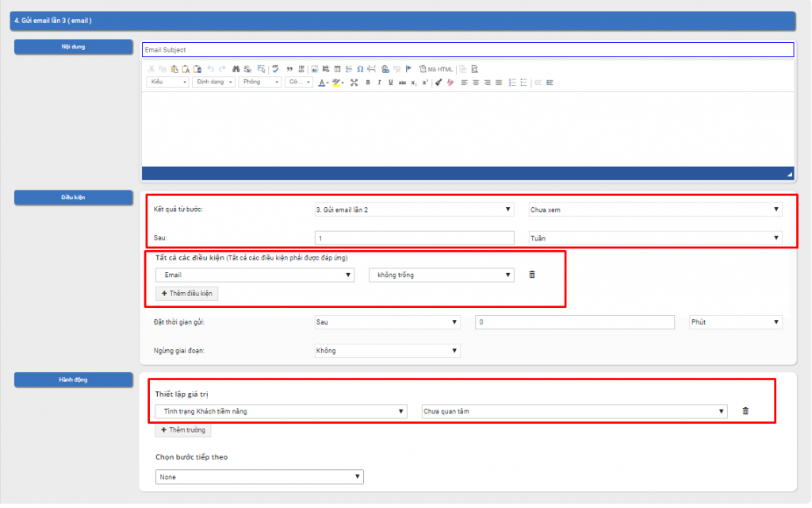Toggle strikethrough formatting
The image size is (812, 508).
[x=402, y=83]
